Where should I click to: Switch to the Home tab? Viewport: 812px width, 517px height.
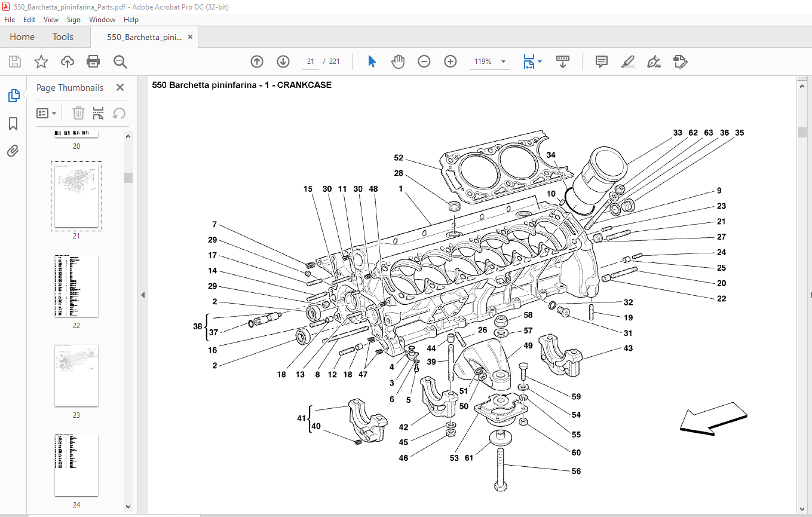[x=22, y=37]
